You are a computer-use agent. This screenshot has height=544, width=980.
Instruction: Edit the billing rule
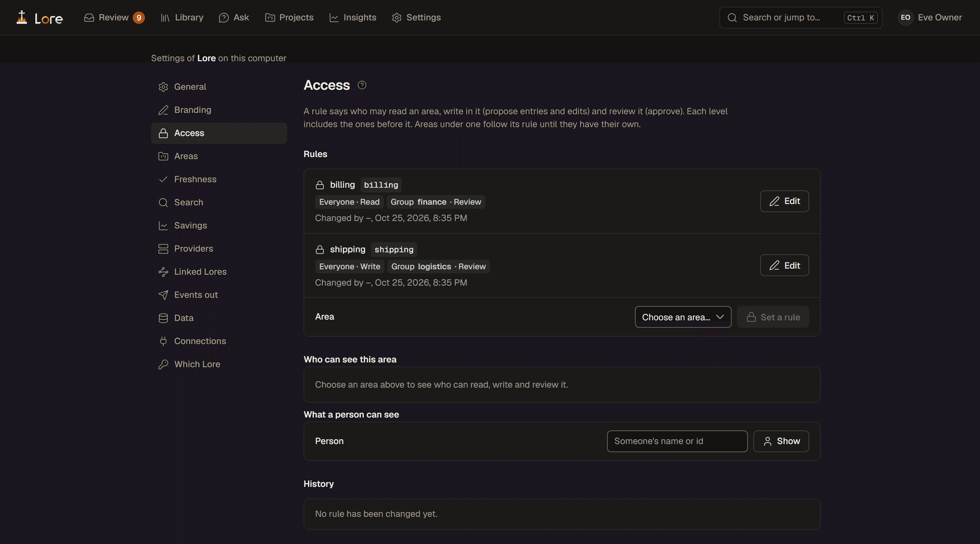784,201
